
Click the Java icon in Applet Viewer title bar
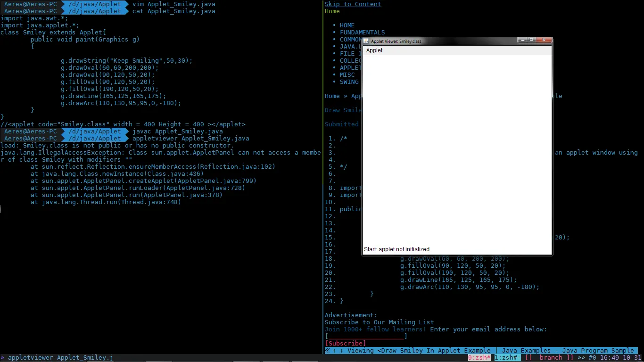[366, 41]
